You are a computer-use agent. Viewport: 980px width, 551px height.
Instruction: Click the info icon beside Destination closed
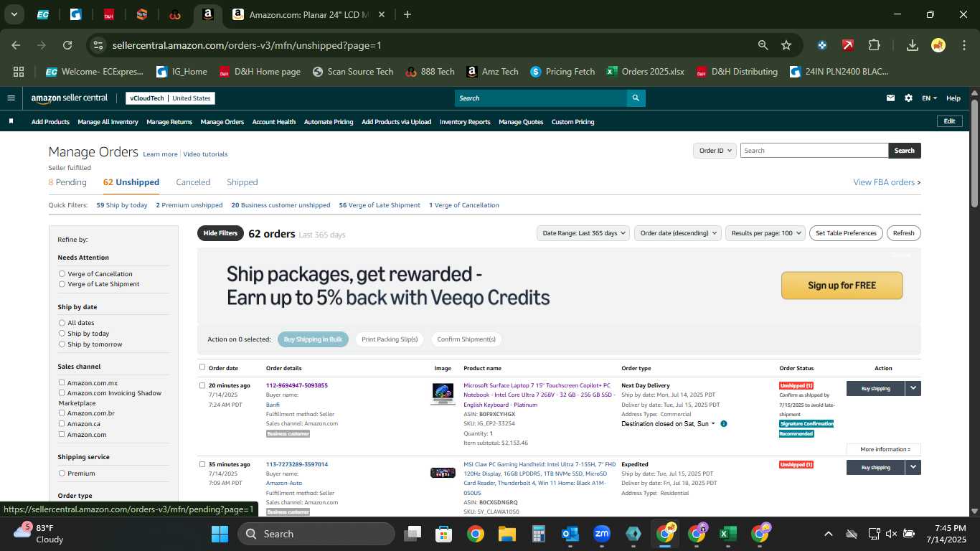coord(723,424)
